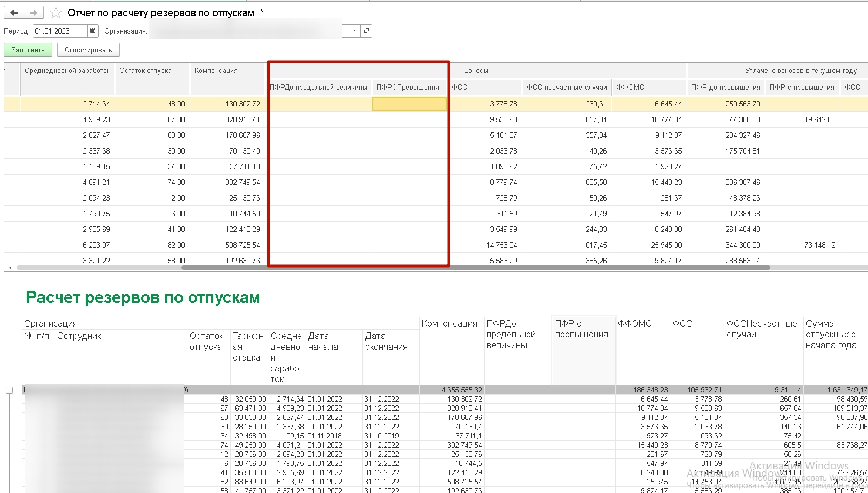Image resolution: width=868 pixels, height=493 pixels.
Task: Click the ФСС несчастные случаи column header
Action: [x=567, y=88]
